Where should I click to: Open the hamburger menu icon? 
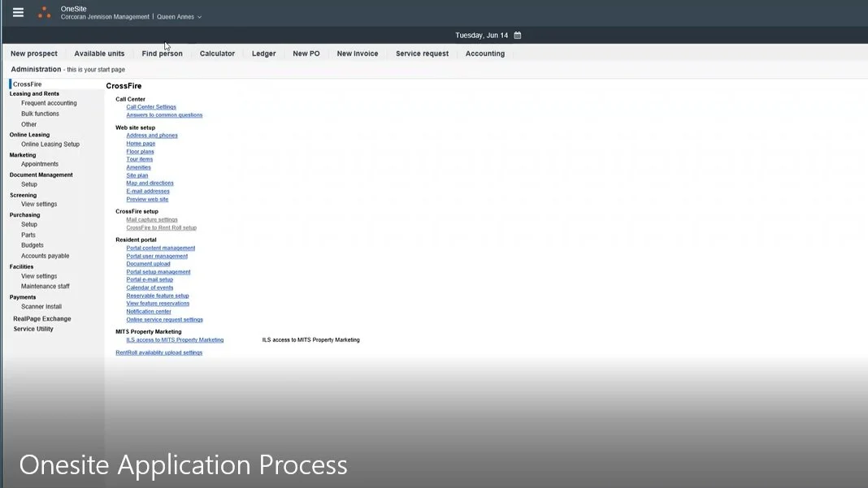pyautogui.click(x=18, y=12)
